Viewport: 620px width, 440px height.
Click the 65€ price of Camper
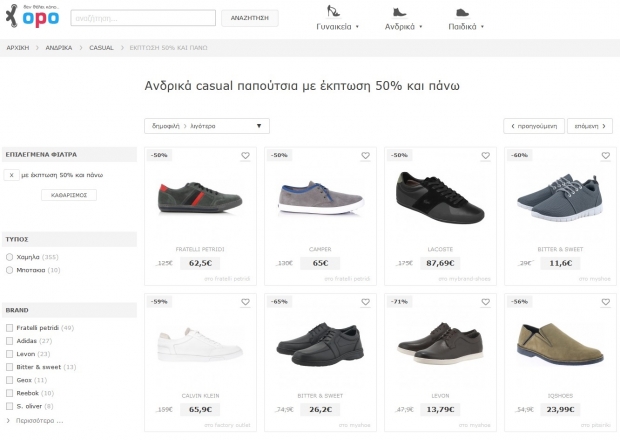click(x=320, y=263)
